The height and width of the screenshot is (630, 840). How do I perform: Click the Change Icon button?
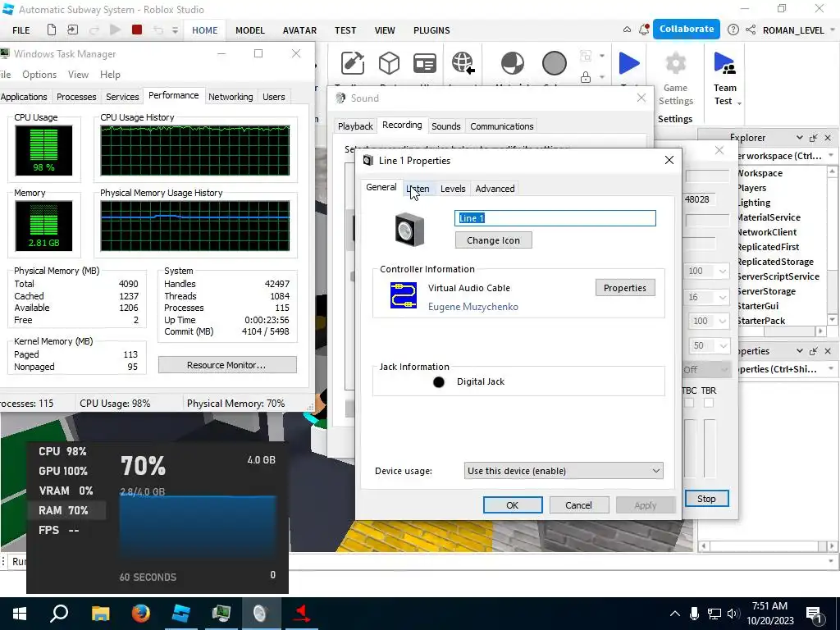(493, 240)
